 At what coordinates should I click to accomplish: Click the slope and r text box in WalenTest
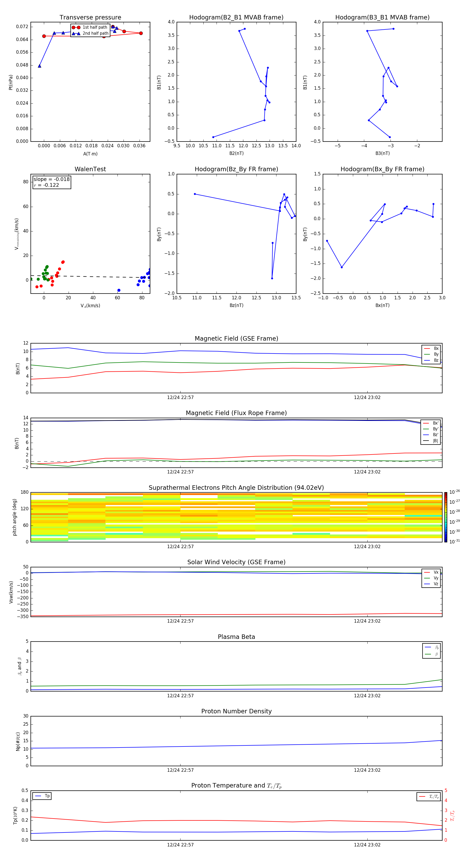tap(52, 182)
